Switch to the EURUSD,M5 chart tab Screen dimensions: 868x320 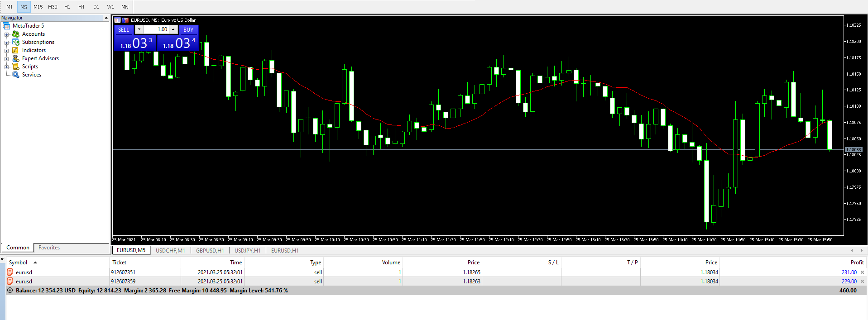click(x=131, y=250)
